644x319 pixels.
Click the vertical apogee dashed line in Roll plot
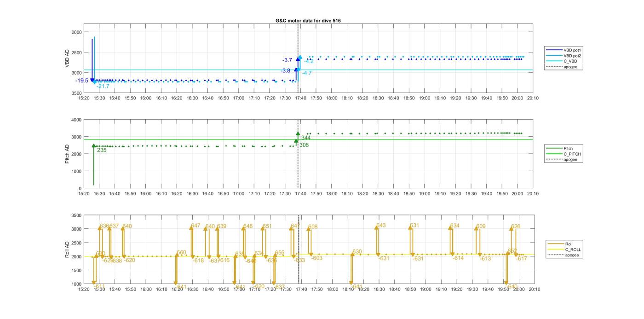(299, 249)
